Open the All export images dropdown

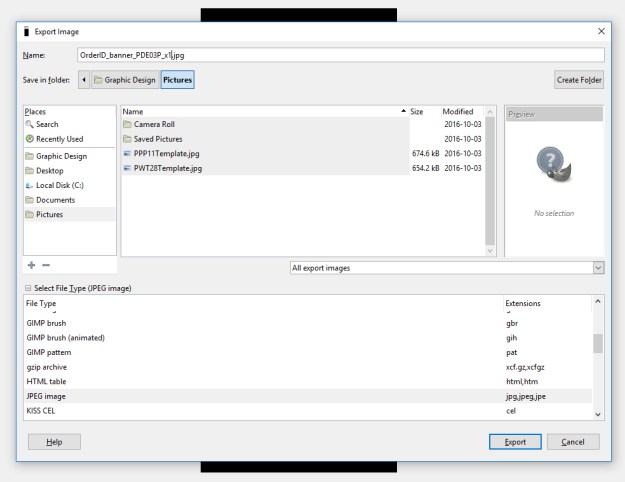pos(446,268)
